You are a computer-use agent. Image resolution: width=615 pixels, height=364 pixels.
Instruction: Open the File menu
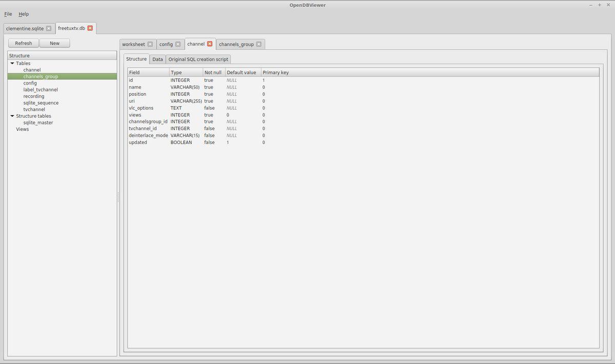click(8, 14)
